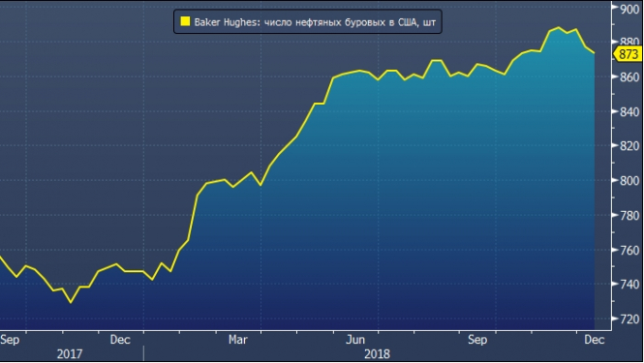Click the Mar label on time axis
The image size is (644, 363).
click(238, 340)
